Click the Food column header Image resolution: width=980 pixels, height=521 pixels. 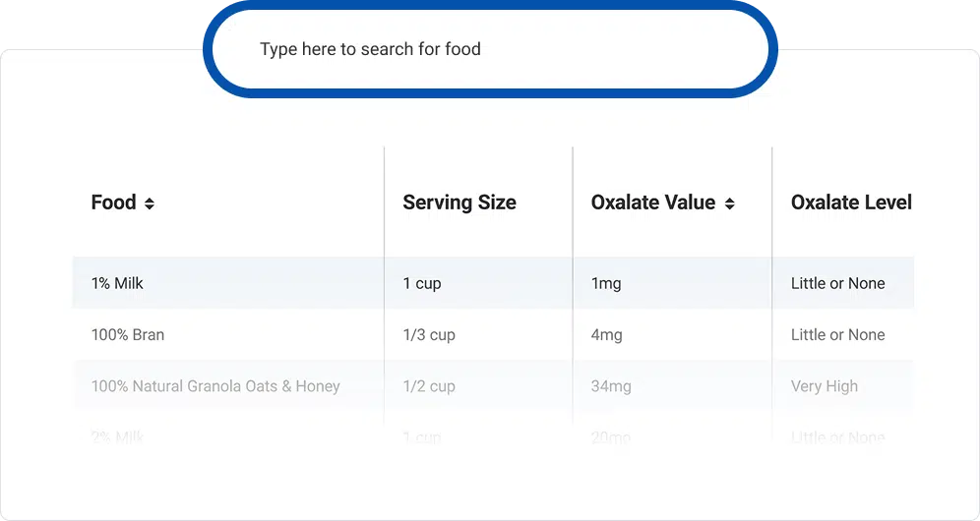tap(114, 203)
